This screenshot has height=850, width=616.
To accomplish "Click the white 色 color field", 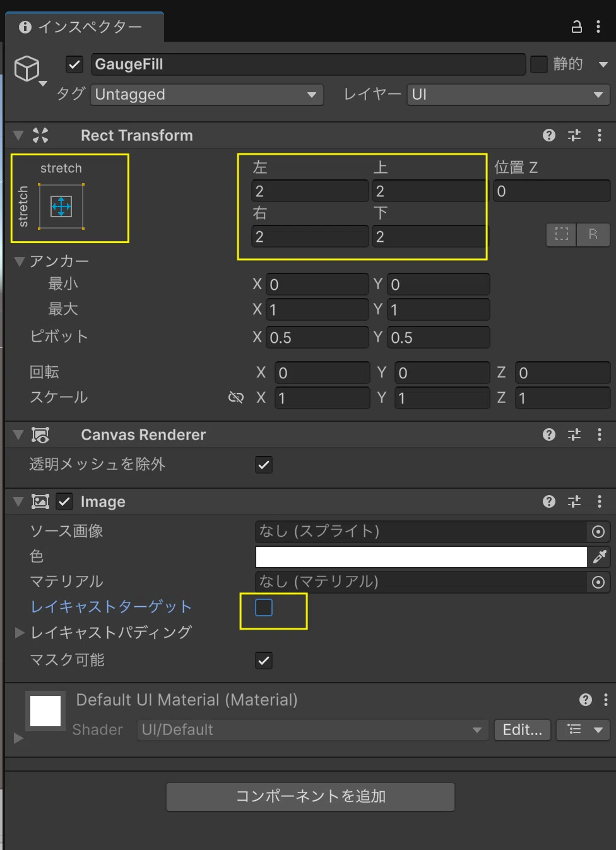I will tap(421, 556).
